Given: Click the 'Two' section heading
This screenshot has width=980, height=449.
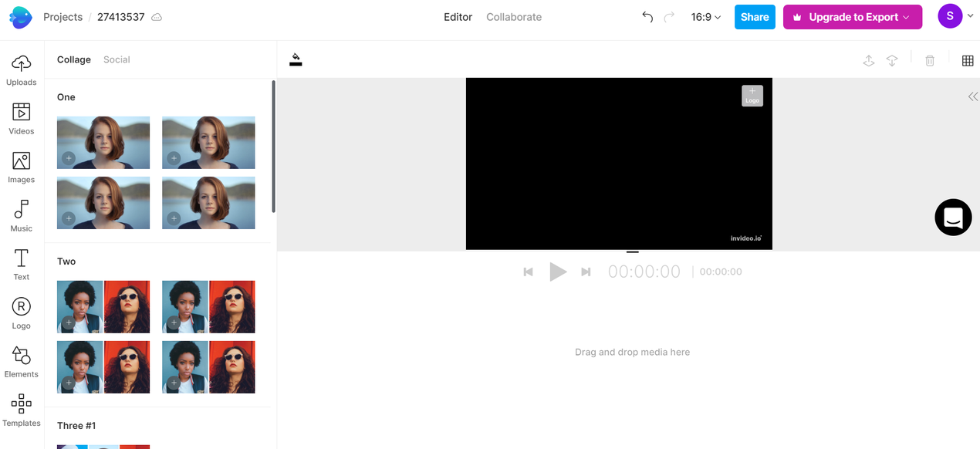Looking at the screenshot, I should [x=66, y=262].
